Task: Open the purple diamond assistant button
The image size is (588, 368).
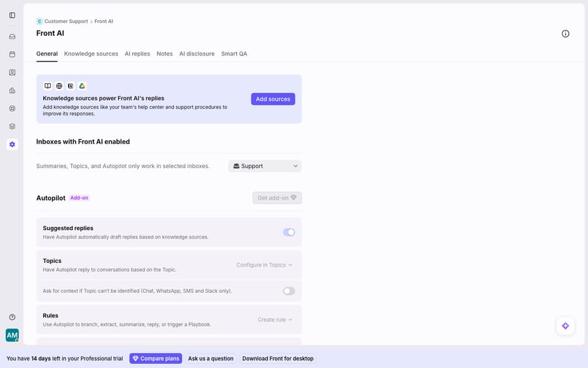Action: pos(565,326)
